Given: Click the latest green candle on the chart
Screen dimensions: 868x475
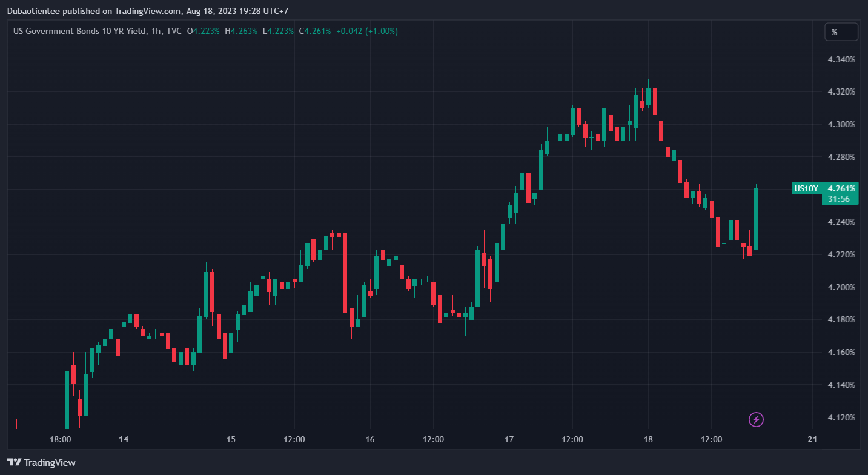Looking at the screenshot, I should click(x=756, y=218).
